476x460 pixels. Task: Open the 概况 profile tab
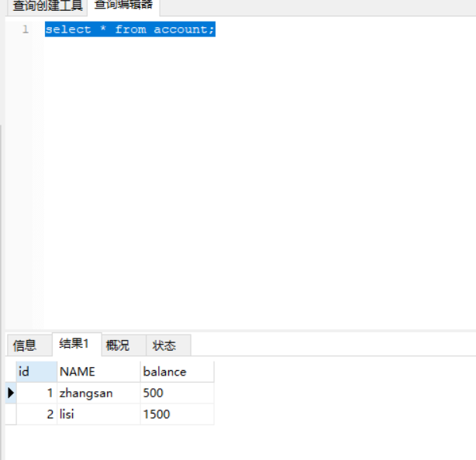[x=118, y=345]
